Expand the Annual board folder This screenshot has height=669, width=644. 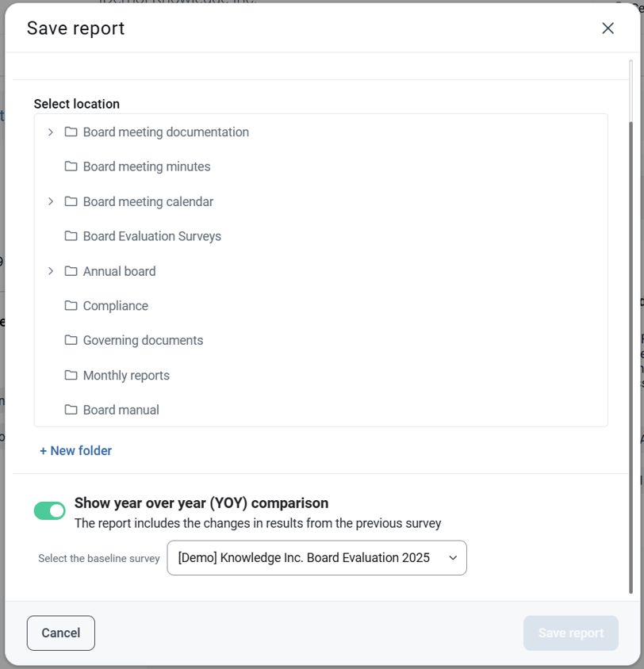[51, 271]
